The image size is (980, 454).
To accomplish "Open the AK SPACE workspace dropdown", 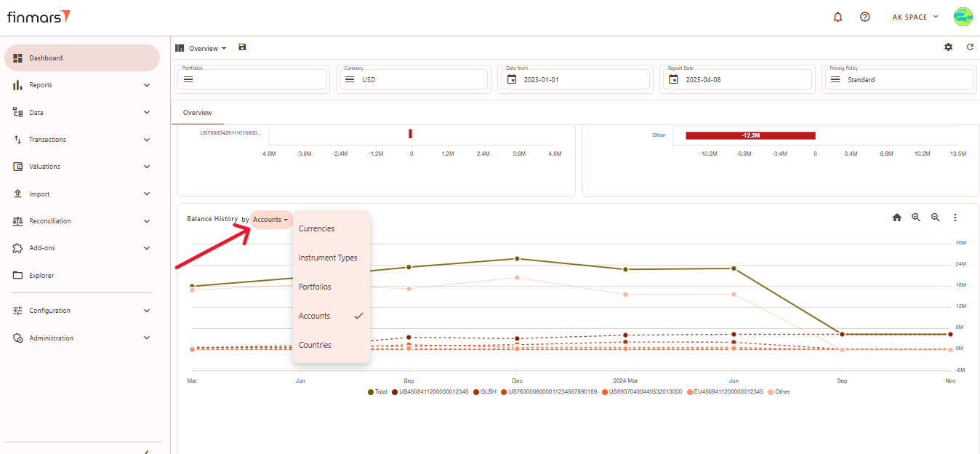I will 915,17.
